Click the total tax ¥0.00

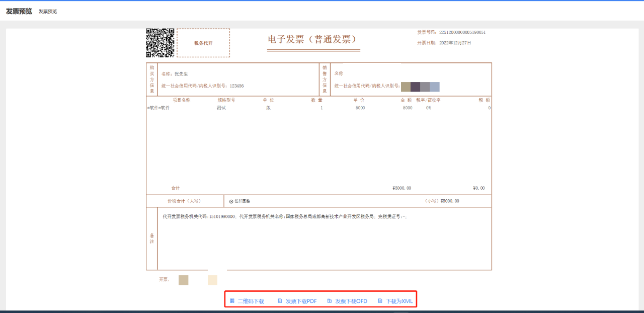tap(479, 188)
